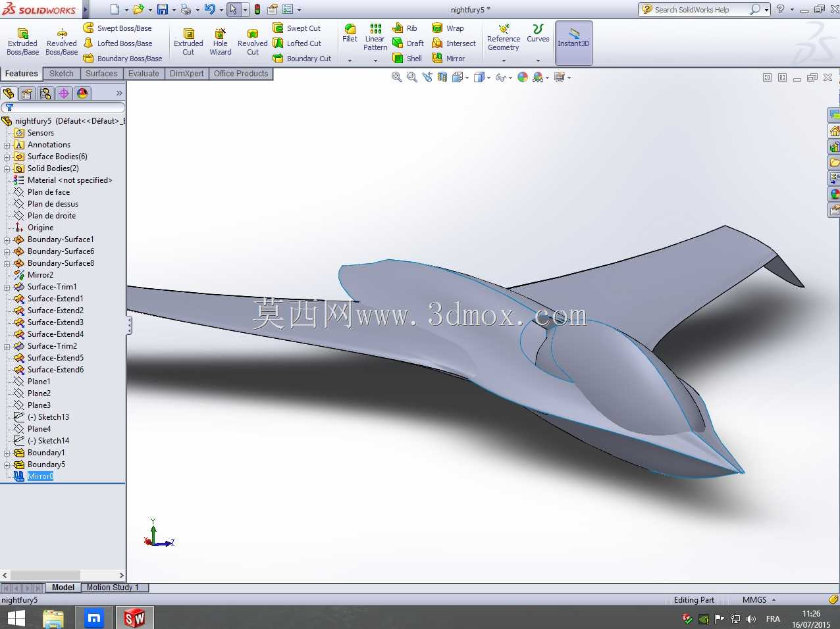The height and width of the screenshot is (629, 840).
Task: Expand the Boundary5 feature
Action: tap(7, 465)
